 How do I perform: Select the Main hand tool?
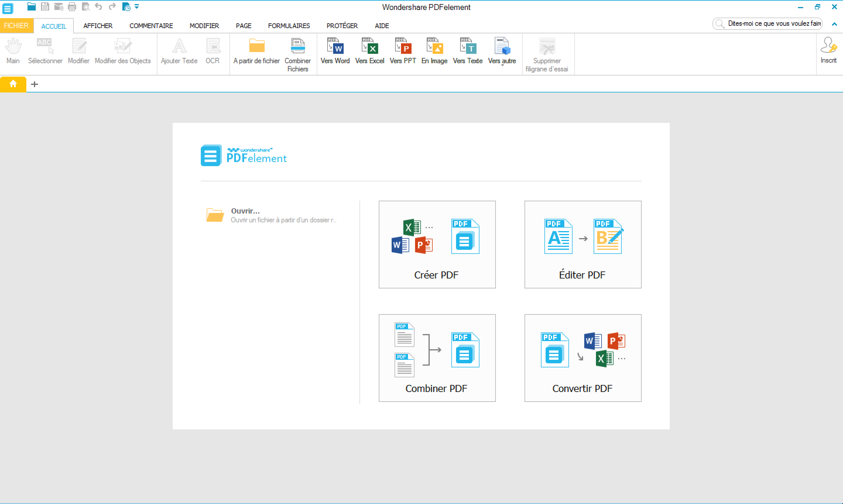13,51
